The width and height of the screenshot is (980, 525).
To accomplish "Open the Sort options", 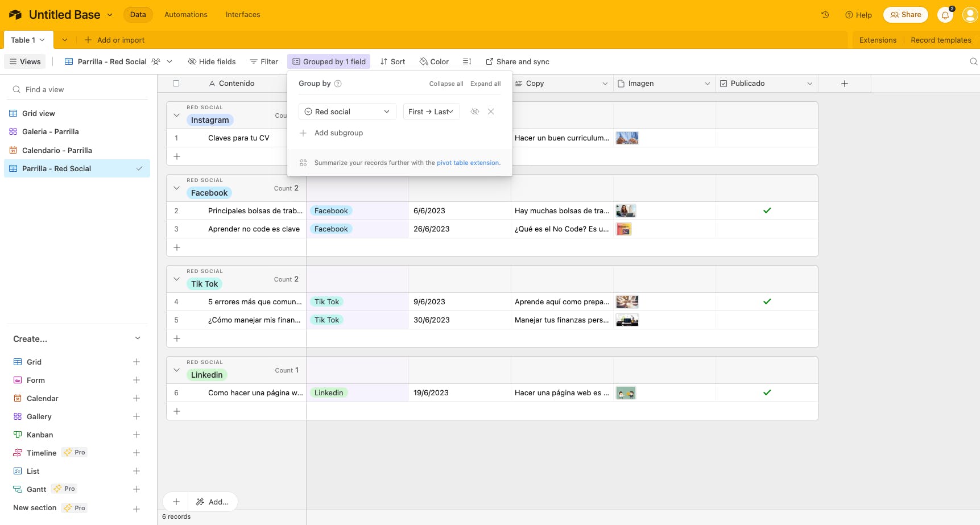I will [x=393, y=61].
